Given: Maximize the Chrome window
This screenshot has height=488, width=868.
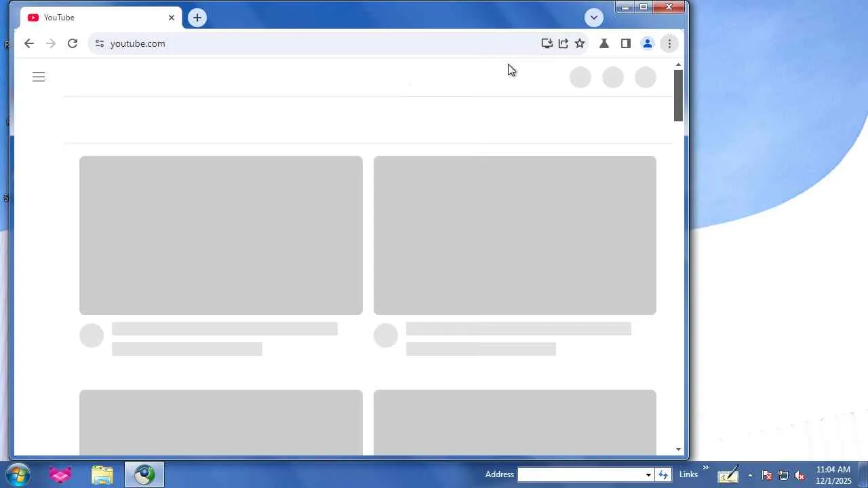Looking at the screenshot, I should pos(644,7).
